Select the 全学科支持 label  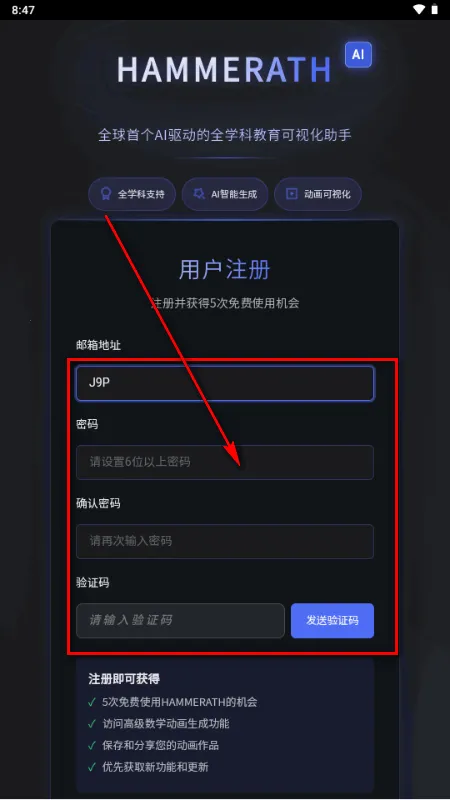(x=141, y=194)
